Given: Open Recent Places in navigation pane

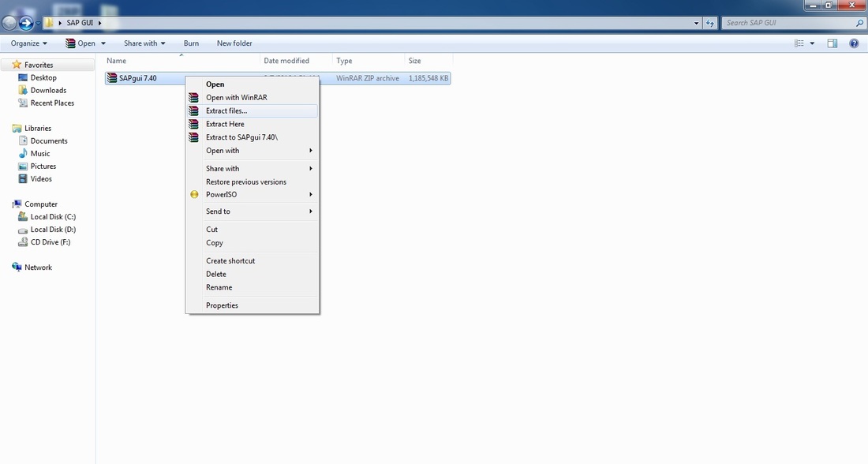Looking at the screenshot, I should click(x=52, y=103).
